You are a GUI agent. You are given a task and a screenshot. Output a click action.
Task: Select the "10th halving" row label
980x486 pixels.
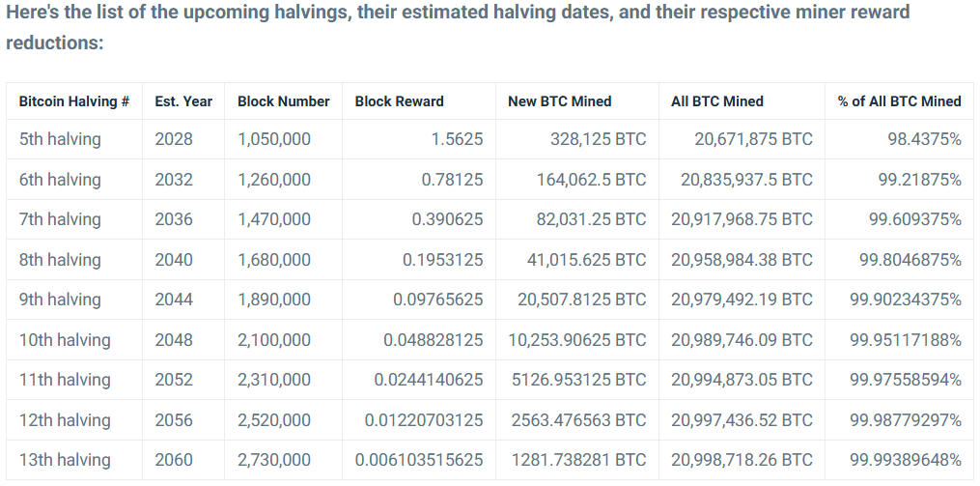pyautogui.click(x=65, y=340)
